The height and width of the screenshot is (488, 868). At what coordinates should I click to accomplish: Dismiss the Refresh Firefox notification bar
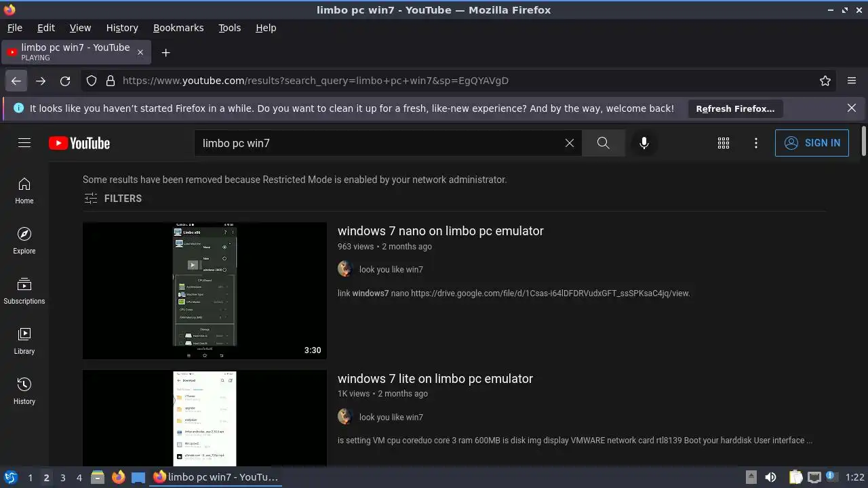click(852, 108)
